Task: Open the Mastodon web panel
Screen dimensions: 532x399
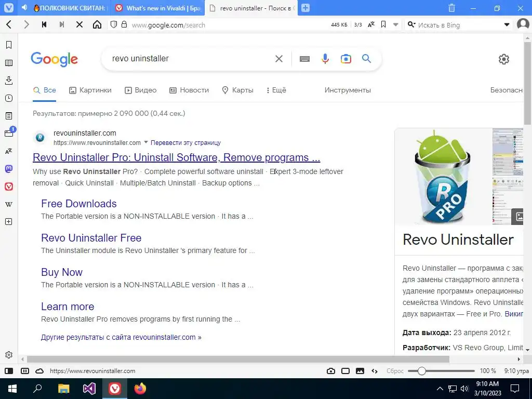Action: (x=9, y=169)
